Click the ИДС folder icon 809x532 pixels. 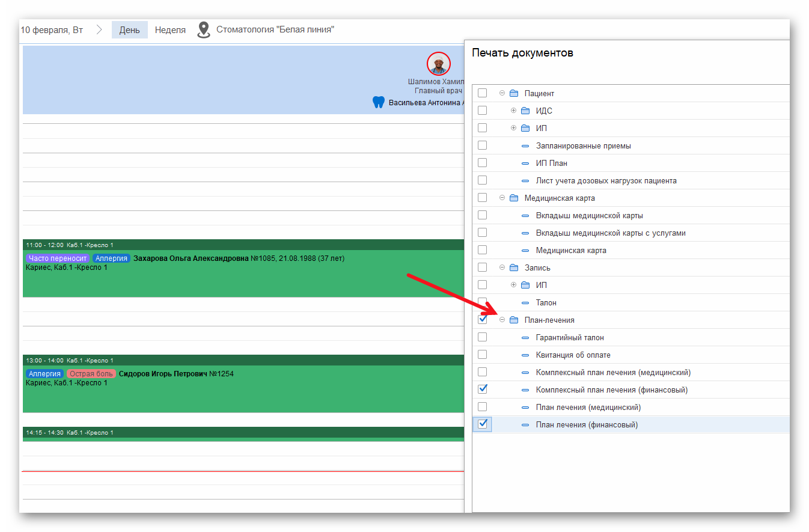coord(525,111)
